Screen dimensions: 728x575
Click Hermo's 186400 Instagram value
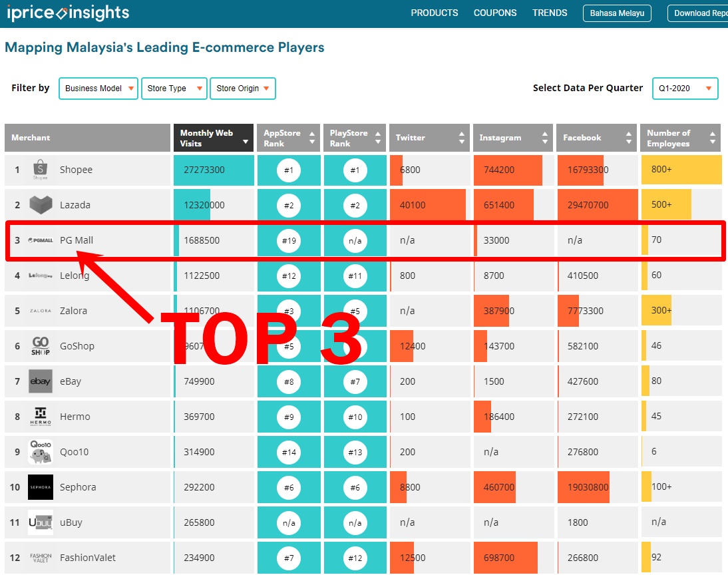click(x=499, y=417)
